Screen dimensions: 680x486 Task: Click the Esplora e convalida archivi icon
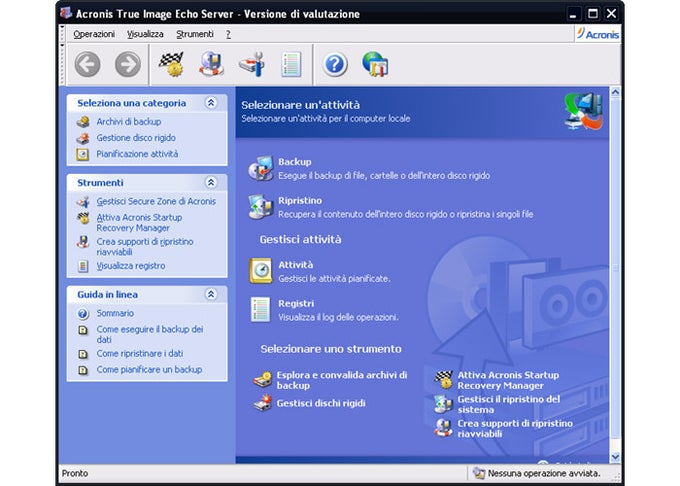(263, 380)
